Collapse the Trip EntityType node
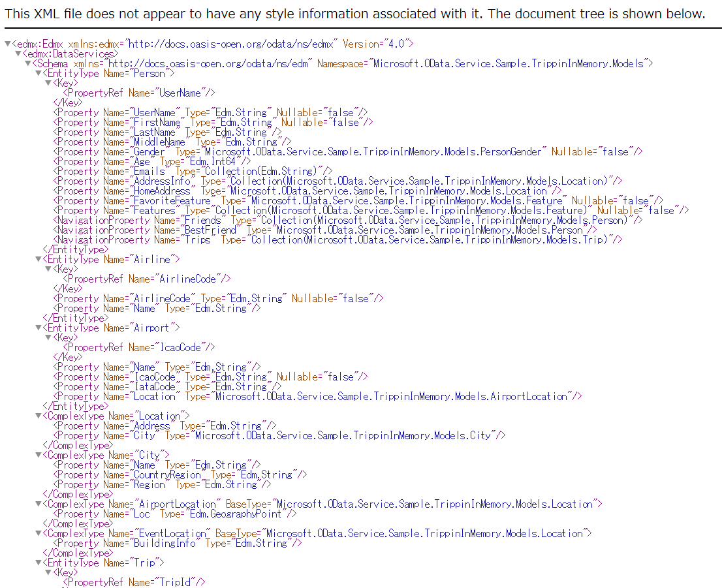 coord(38,563)
